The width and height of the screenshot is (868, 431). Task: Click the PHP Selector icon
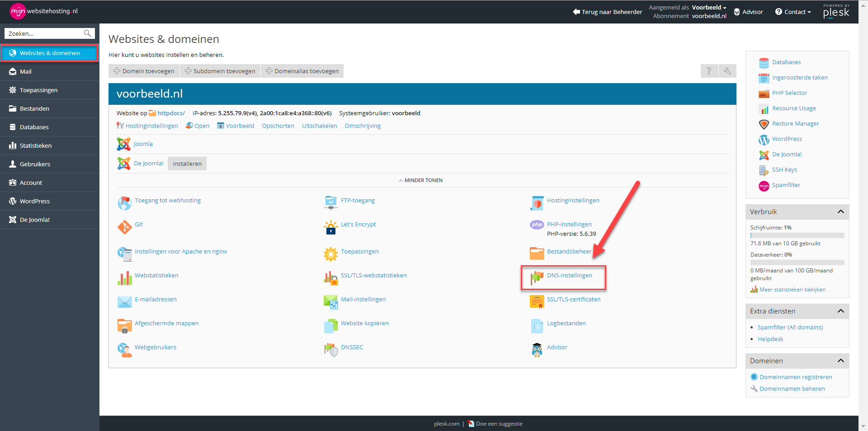click(764, 94)
